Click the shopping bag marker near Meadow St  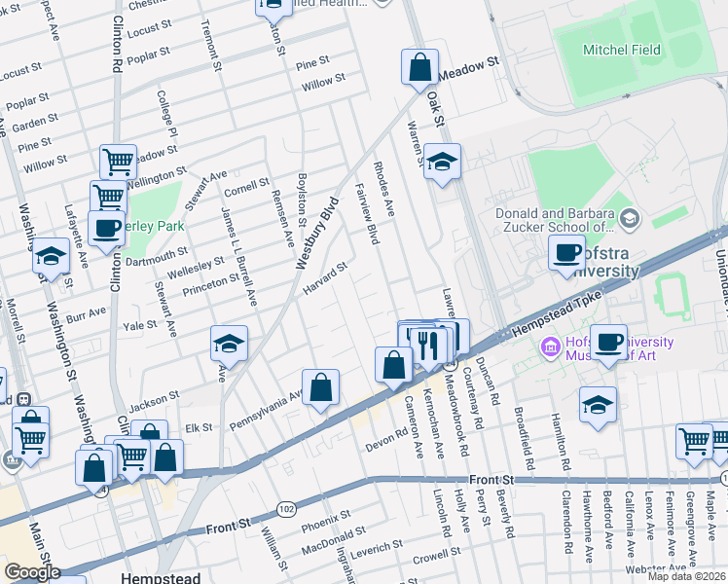point(419,68)
